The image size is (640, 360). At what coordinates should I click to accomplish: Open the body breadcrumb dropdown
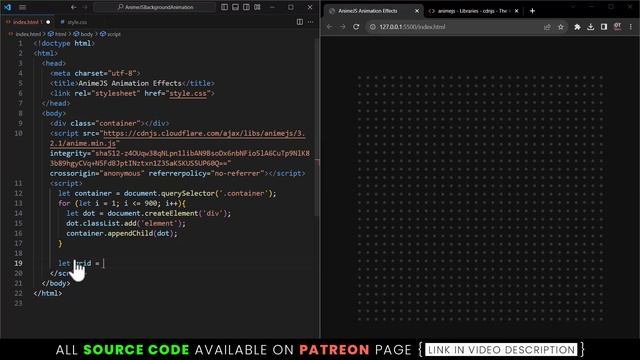[x=83, y=34]
